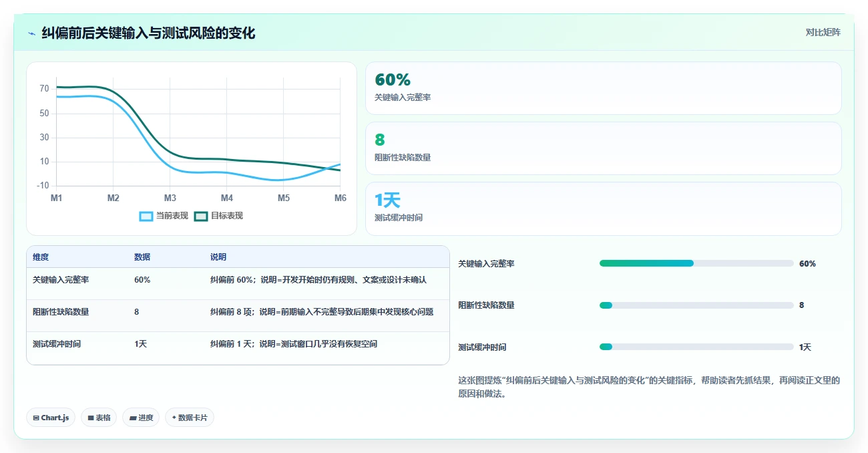This screenshot has width=868, height=453.
Task: Select the Chart.js tag chip
Action: [x=51, y=418]
